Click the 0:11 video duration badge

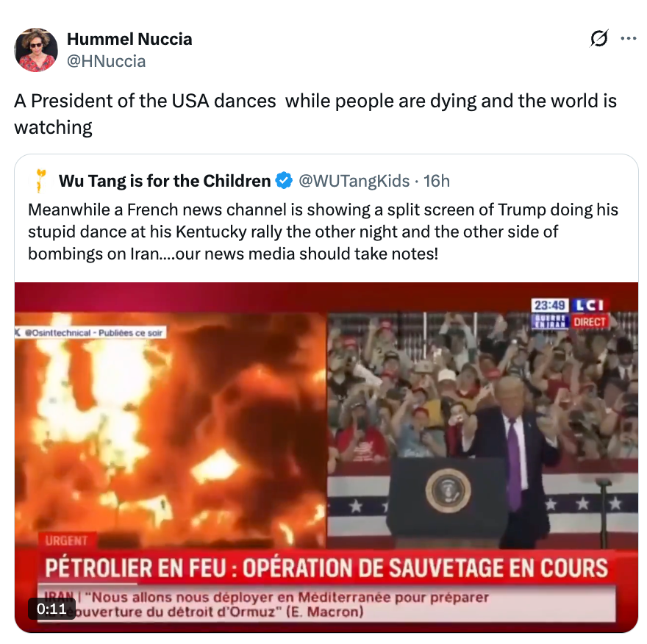[x=51, y=609]
